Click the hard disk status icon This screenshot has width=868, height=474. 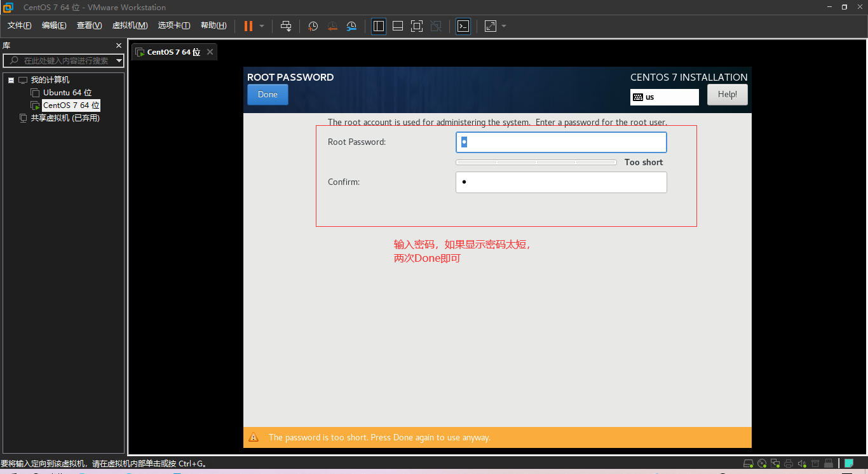pos(749,463)
